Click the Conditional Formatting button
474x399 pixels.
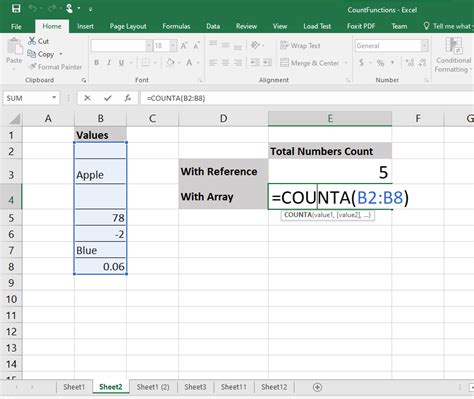[454, 55]
